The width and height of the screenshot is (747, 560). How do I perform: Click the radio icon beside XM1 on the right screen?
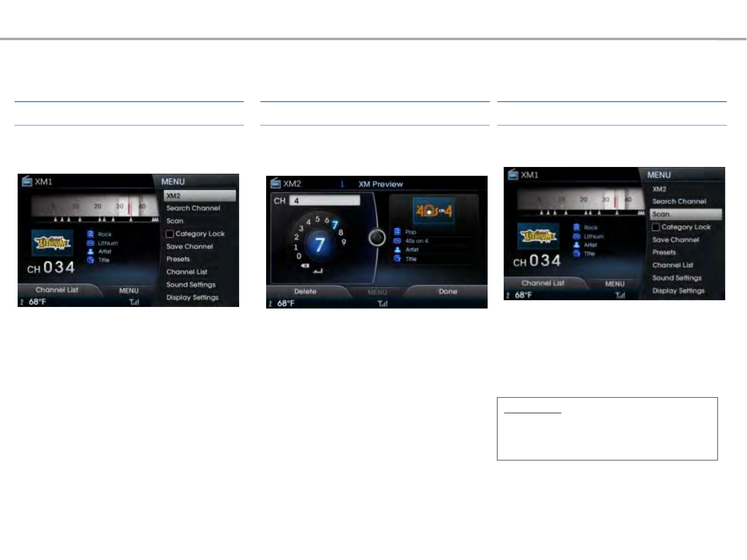pos(513,174)
